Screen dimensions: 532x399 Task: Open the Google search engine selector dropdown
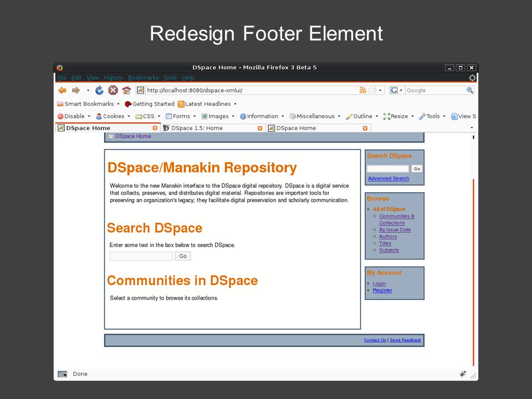click(396, 90)
